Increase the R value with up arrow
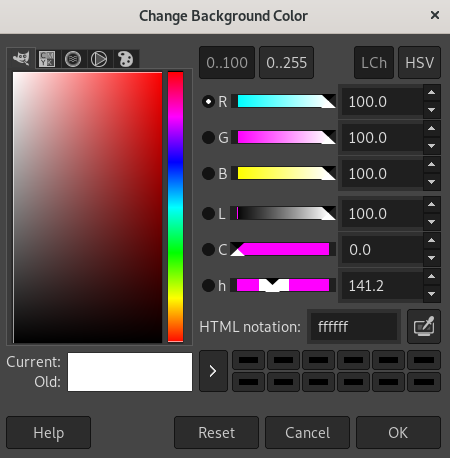Screen dimensions: 450x458 coord(432,93)
